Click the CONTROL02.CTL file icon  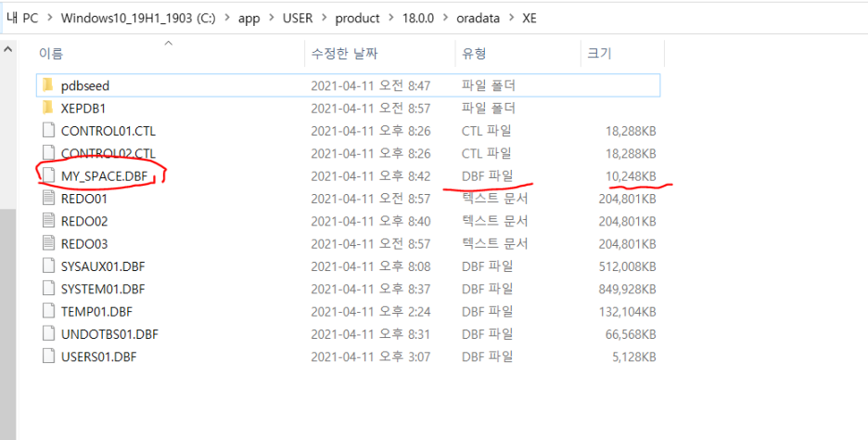tap(49, 153)
